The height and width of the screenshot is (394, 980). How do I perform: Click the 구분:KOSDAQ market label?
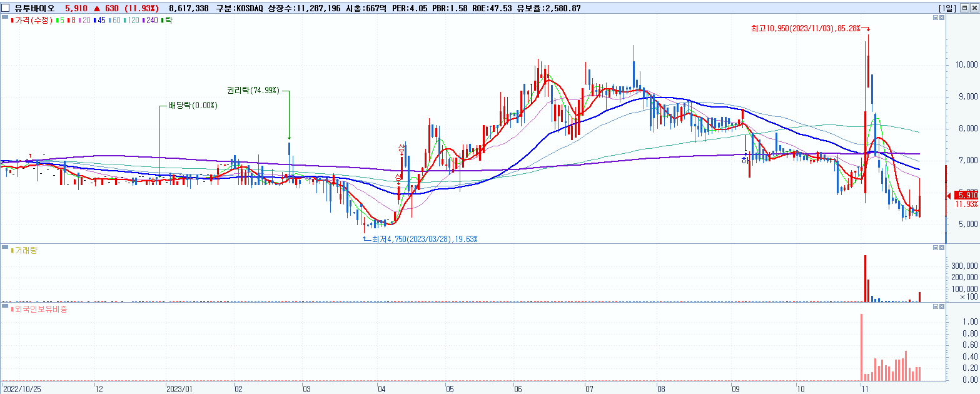click(x=240, y=8)
